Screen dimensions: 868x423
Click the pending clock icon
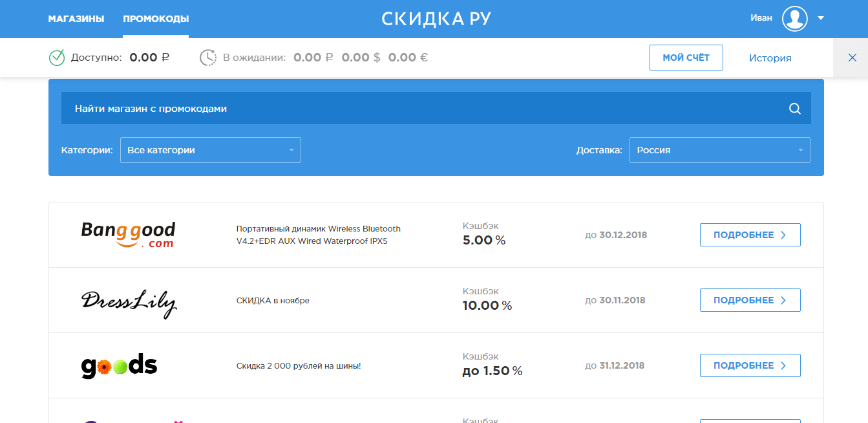(x=207, y=58)
